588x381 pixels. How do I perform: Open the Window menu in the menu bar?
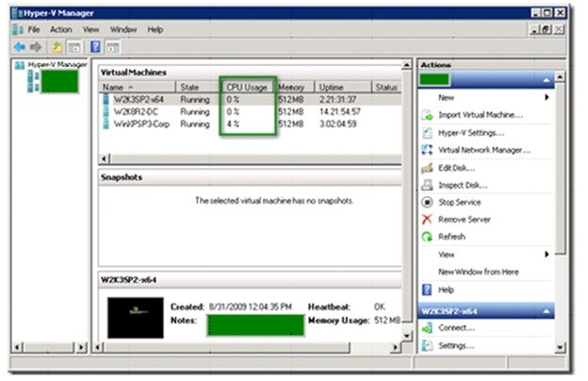pyautogui.click(x=122, y=29)
